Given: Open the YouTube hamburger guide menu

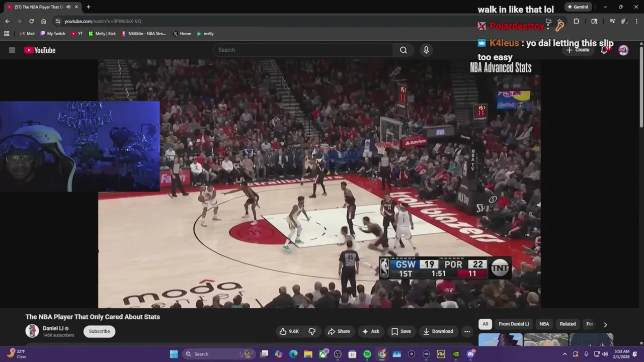Looking at the screenshot, I should tap(12, 50).
